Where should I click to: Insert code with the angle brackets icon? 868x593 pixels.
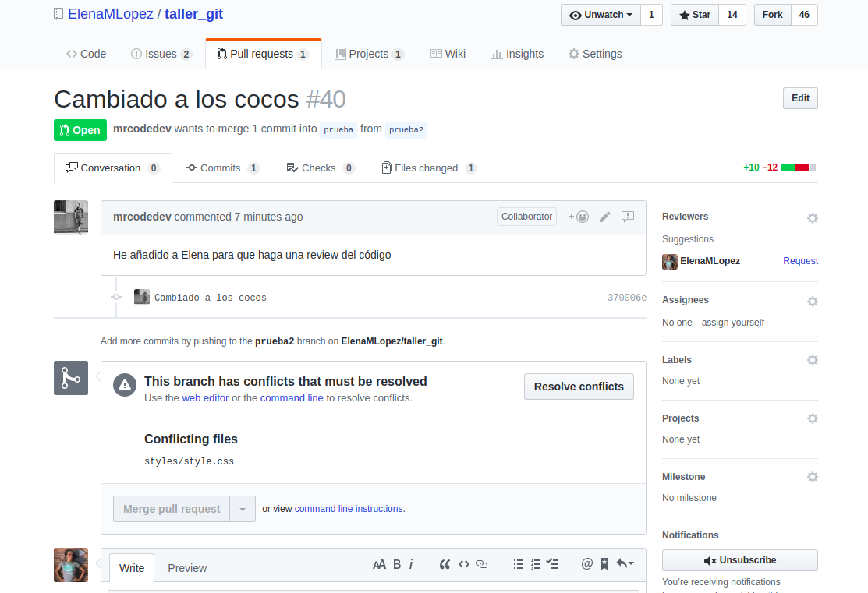[464, 564]
